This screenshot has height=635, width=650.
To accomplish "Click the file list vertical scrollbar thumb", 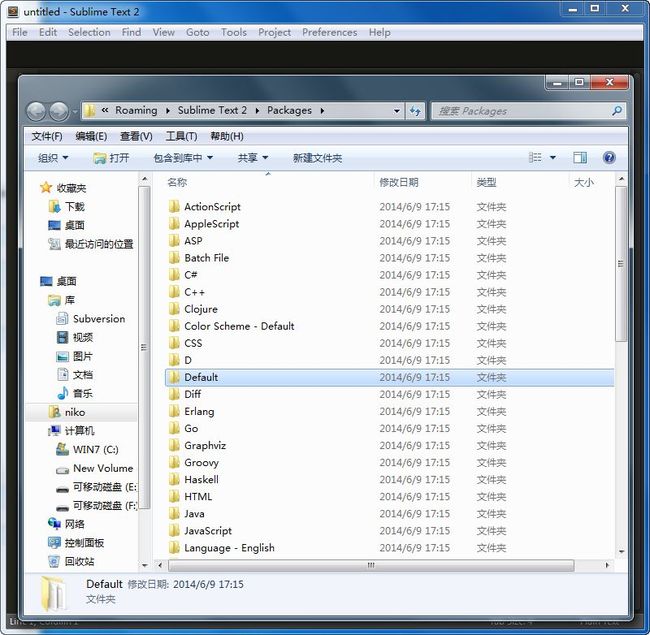I will [x=621, y=264].
